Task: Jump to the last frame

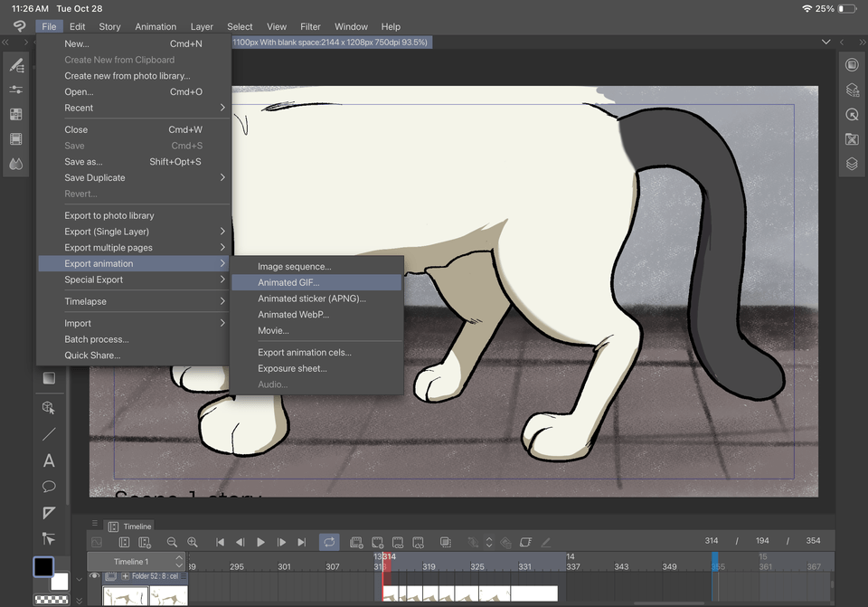Action: (302, 542)
